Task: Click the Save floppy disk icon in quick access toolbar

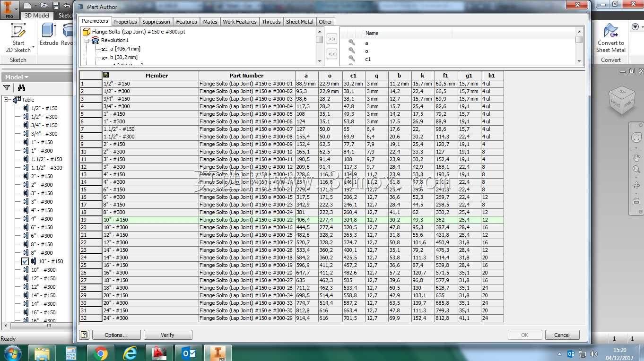Action: [56, 6]
